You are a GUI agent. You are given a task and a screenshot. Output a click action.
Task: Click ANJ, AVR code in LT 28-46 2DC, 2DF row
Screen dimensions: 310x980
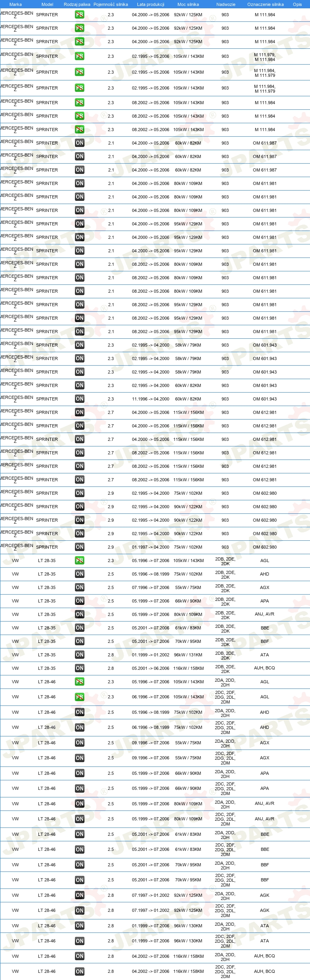[x=264, y=819]
